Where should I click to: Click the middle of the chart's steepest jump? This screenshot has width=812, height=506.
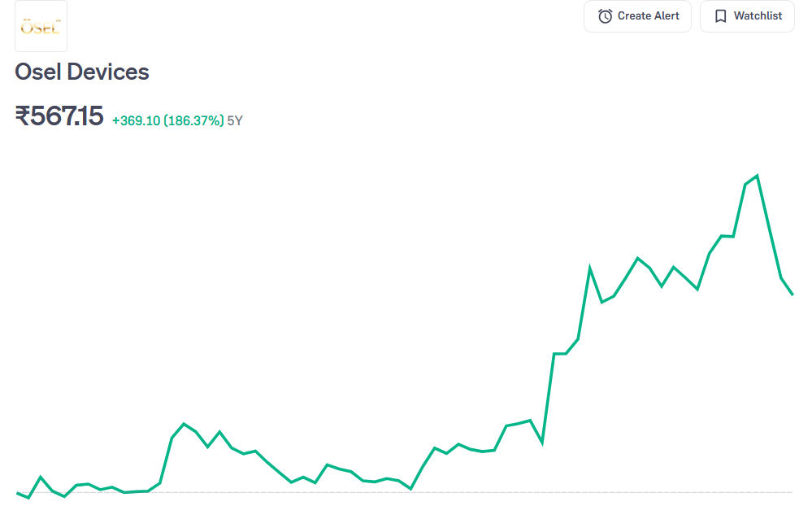548,399
